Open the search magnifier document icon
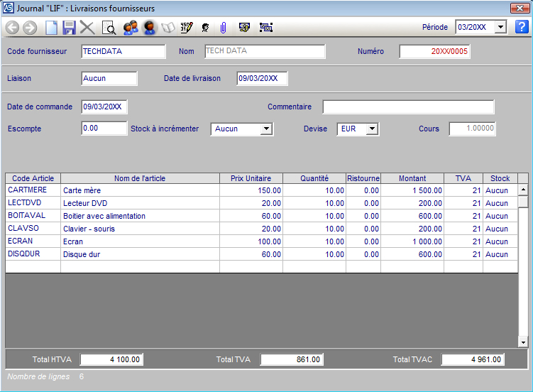This screenshot has height=392, width=533. pyautogui.click(x=109, y=28)
